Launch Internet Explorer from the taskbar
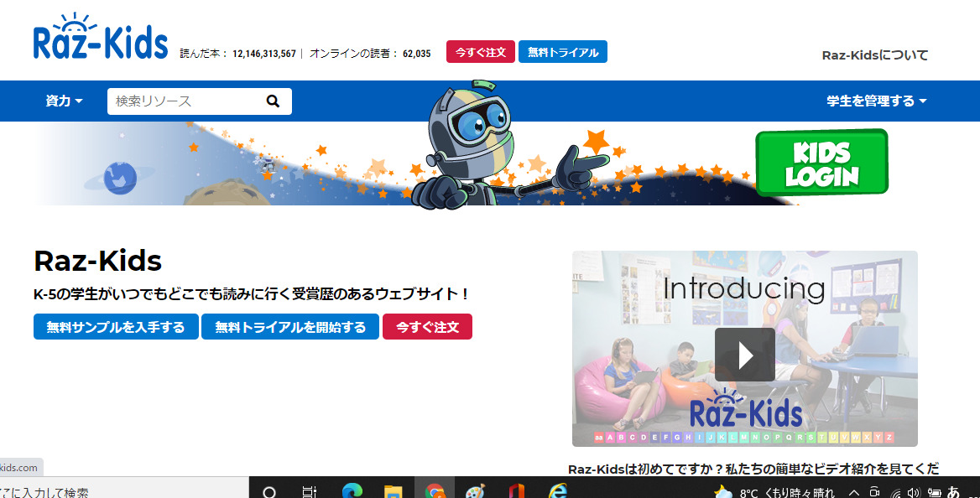980x498 pixels. tap(557, 492)
